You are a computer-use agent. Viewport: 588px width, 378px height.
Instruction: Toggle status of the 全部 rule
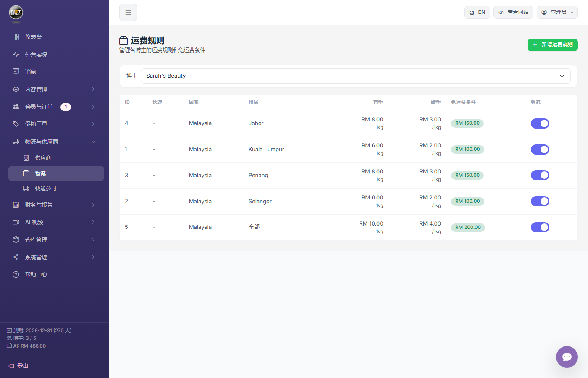point(540,227)
